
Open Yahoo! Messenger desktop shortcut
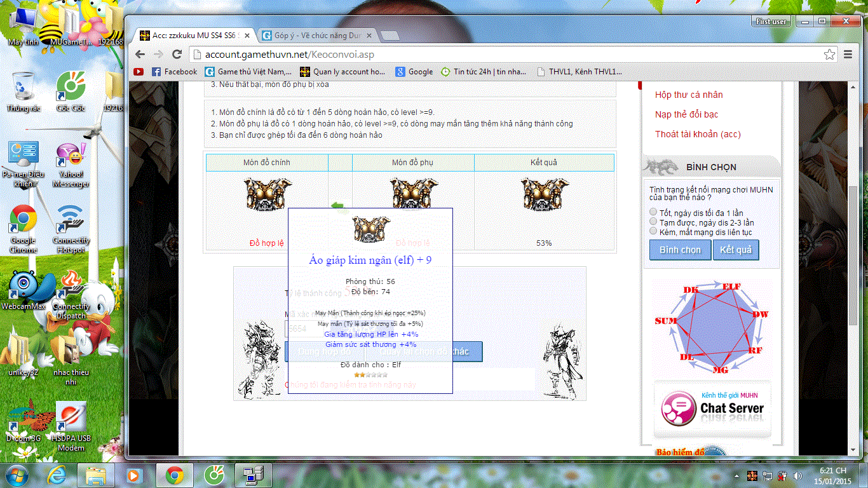tap(71, 164)
